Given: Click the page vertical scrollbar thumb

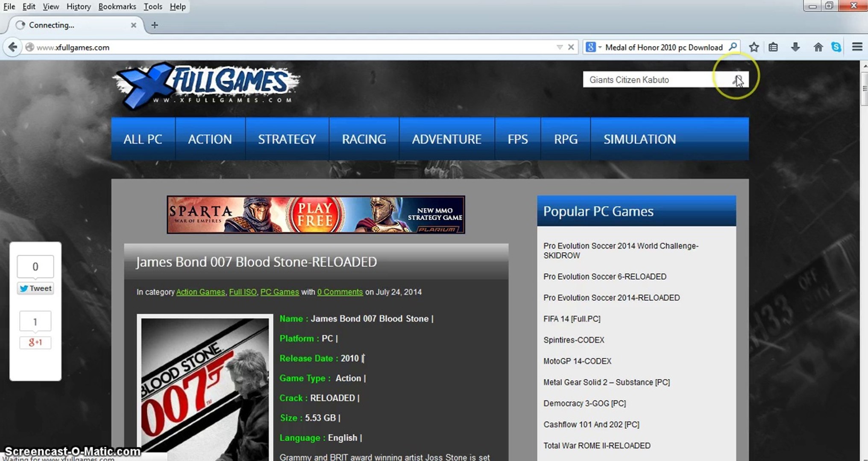Looking at the screenshot, I should click(865, 89).
